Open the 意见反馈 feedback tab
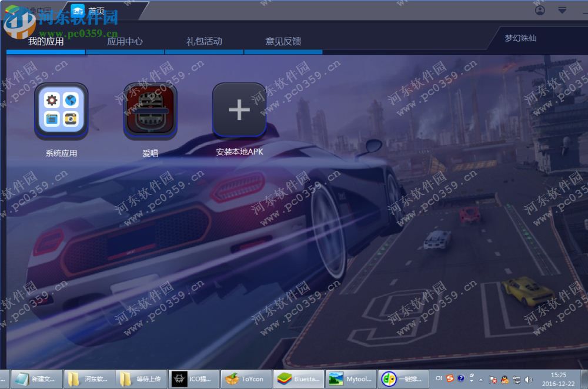588x389 pixels. [x=283, y=41]
